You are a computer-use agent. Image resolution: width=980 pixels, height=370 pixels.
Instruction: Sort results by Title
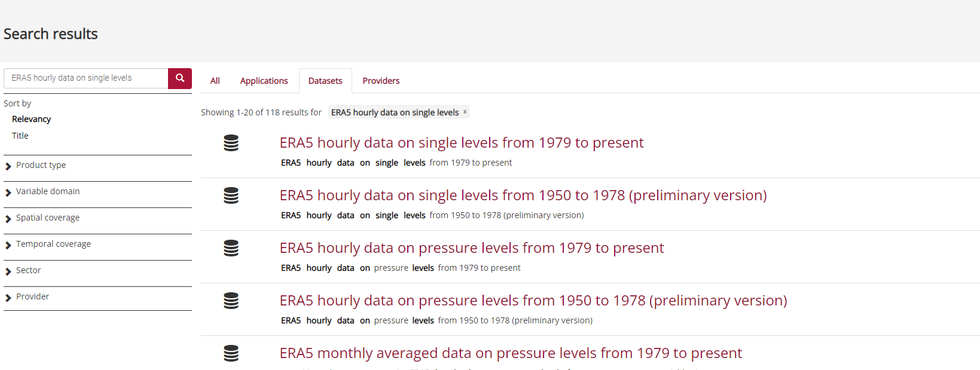pyautogui.click(x=20, y=136)
